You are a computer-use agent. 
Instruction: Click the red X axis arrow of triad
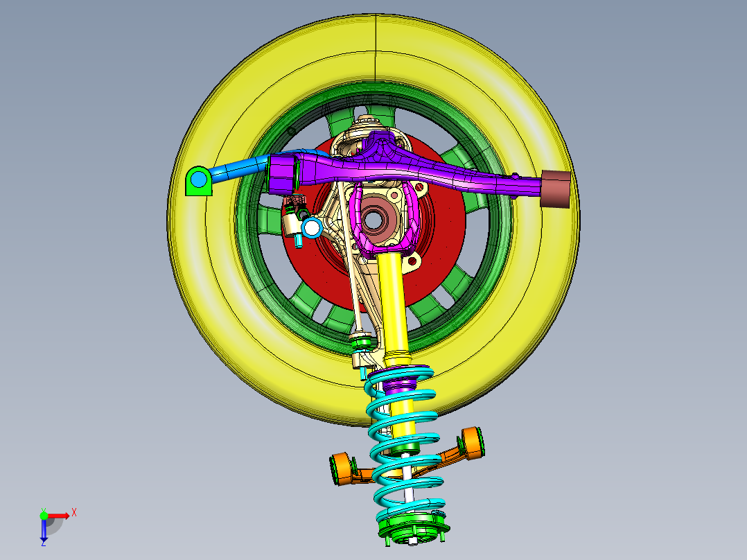pyautogui.click(x=59, y=516)
